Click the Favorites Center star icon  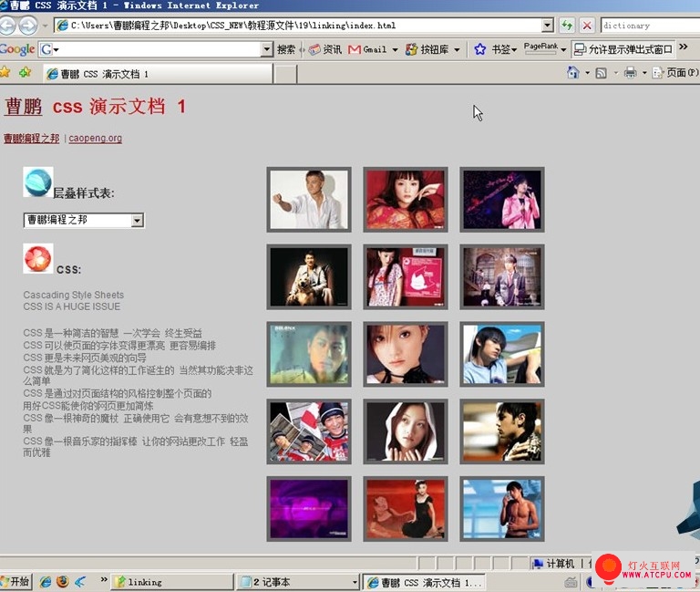coord(5,72)
